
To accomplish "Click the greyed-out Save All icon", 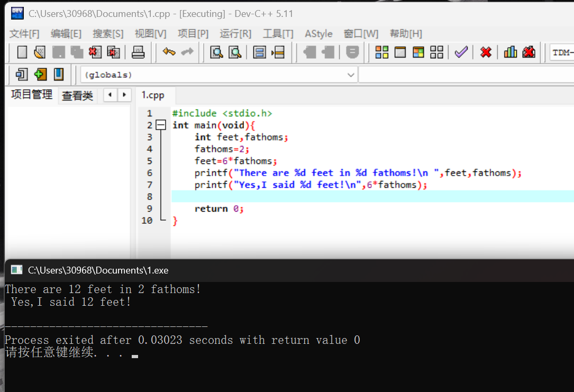I will (77, 52).
